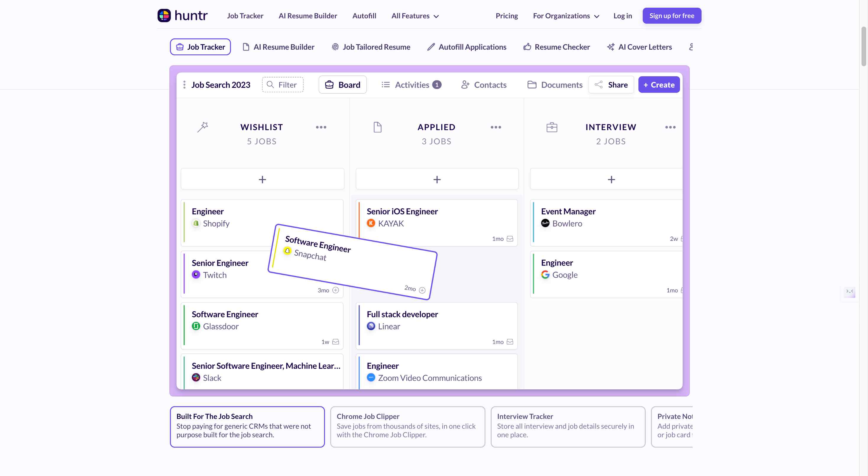Go to the Pricing page
This screenshot has height=476, width=868.
coord(506,16)
